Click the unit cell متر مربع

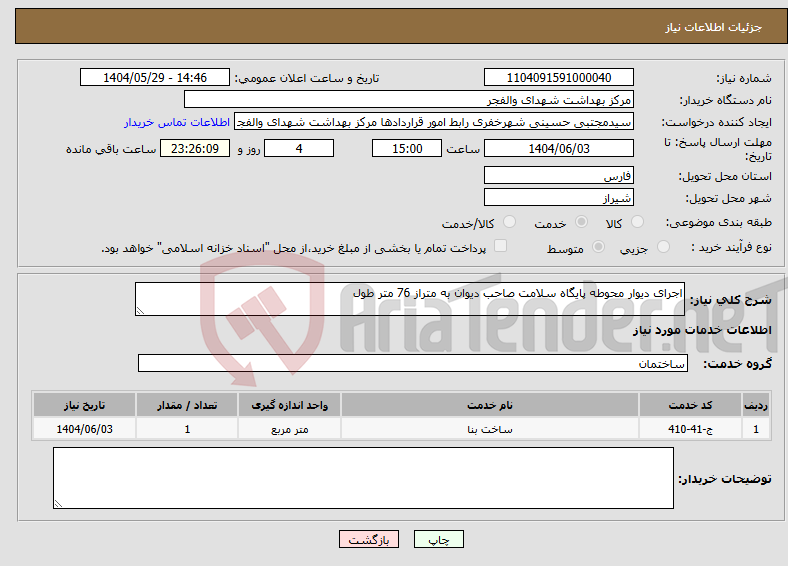pos(289,429)
